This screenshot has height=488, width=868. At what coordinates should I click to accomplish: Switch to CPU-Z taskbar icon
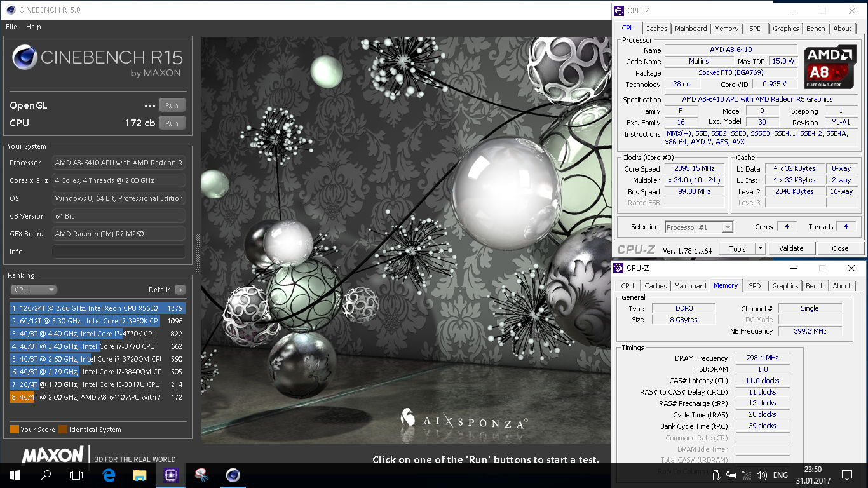tap(170, 475)
